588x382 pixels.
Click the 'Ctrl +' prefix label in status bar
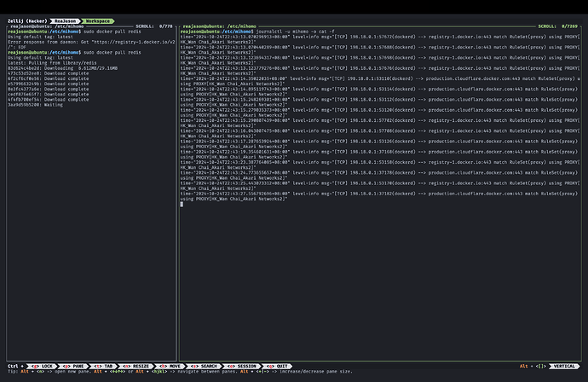click(x=15, y=366)
